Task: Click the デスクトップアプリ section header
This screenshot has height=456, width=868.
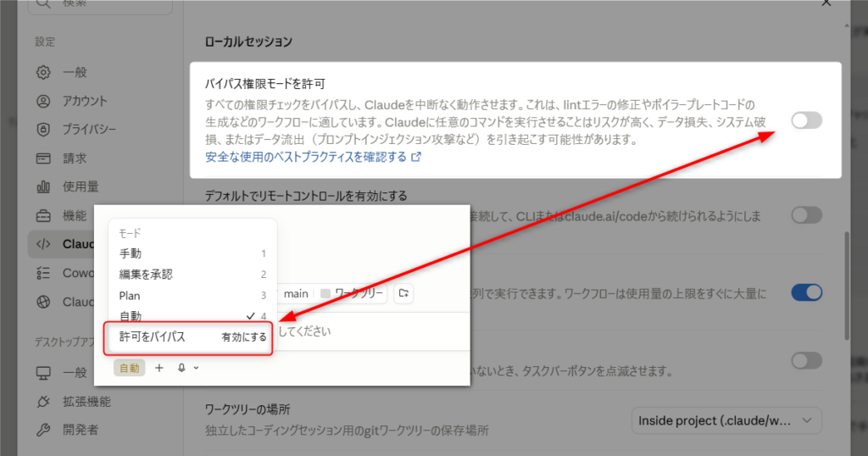Action: [64, 342]
